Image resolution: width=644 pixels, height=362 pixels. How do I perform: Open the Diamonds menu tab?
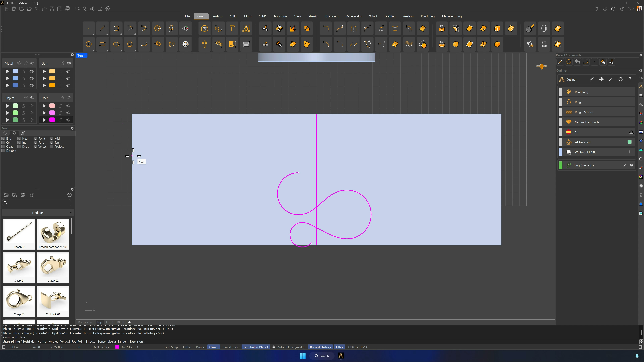coord(332,16)
